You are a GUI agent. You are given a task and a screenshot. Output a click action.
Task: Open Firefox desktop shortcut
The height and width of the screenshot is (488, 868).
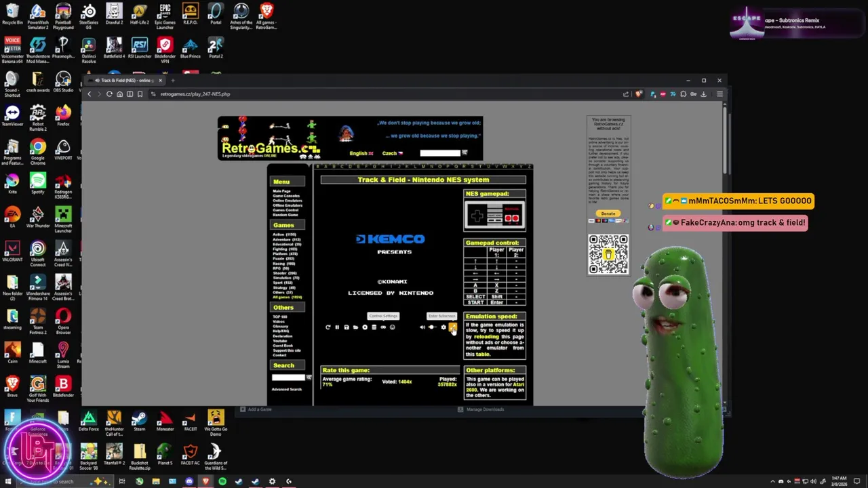point(63,116)
